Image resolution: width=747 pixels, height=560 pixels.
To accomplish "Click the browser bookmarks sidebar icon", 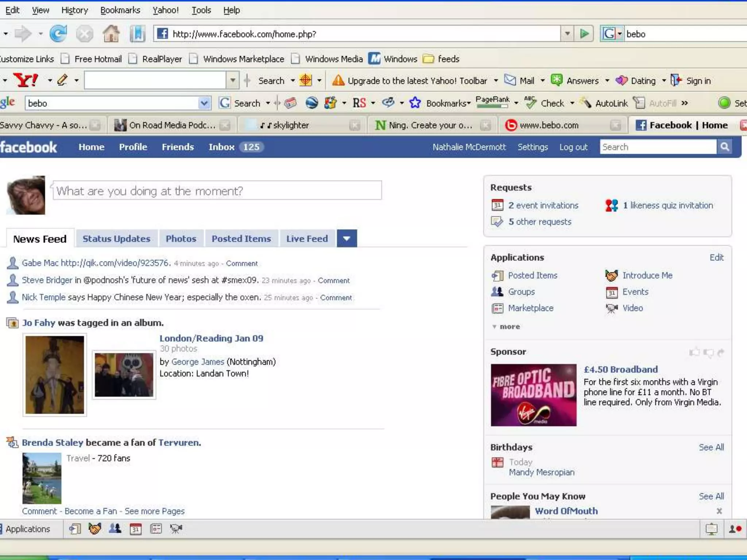I will tap(138, 34).
